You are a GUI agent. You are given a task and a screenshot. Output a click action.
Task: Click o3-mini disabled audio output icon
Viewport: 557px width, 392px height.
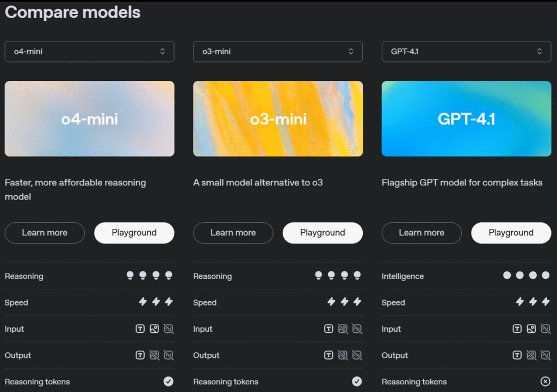(x=357, y=355)
